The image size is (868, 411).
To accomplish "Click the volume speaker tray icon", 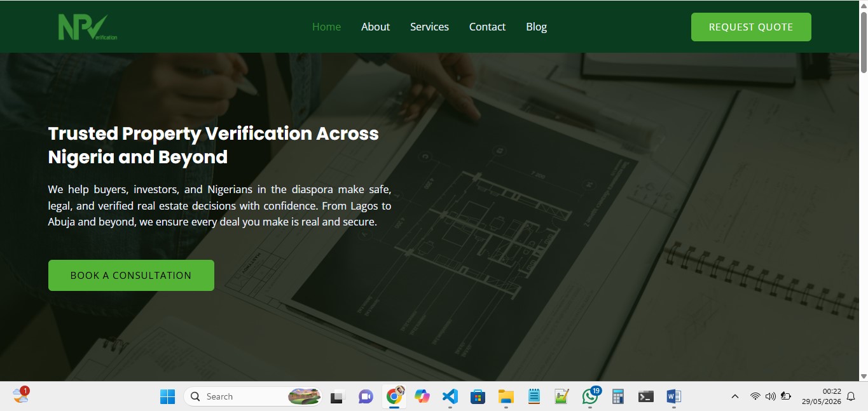I will point(770,396).
